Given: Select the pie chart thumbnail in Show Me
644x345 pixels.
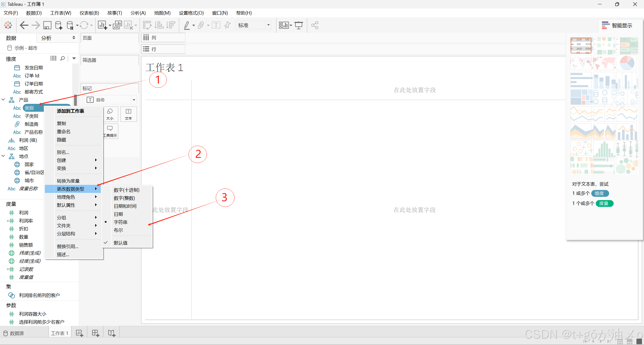Looking at the screenshot, I should click(627, 63).
